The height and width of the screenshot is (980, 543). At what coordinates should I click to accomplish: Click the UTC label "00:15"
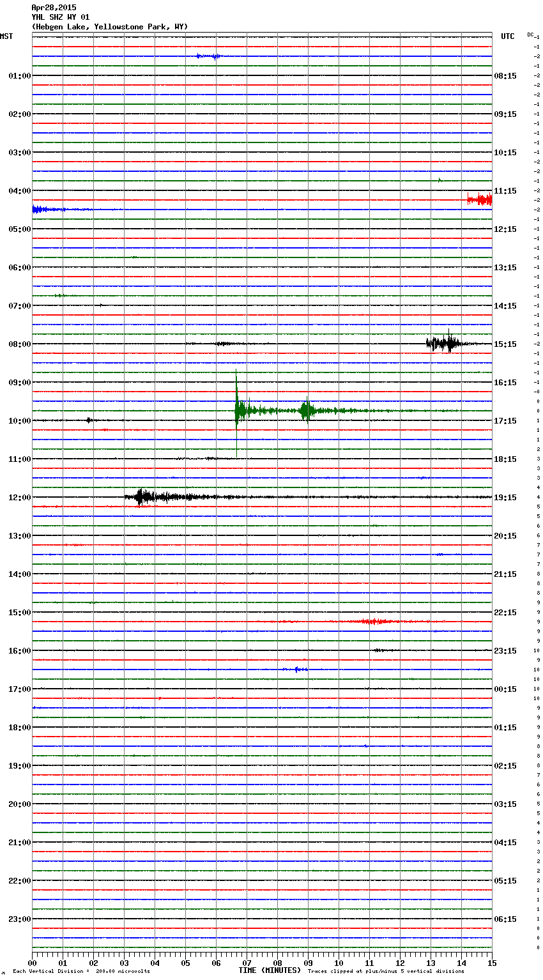pyautogui.click(x=505, y=689)
